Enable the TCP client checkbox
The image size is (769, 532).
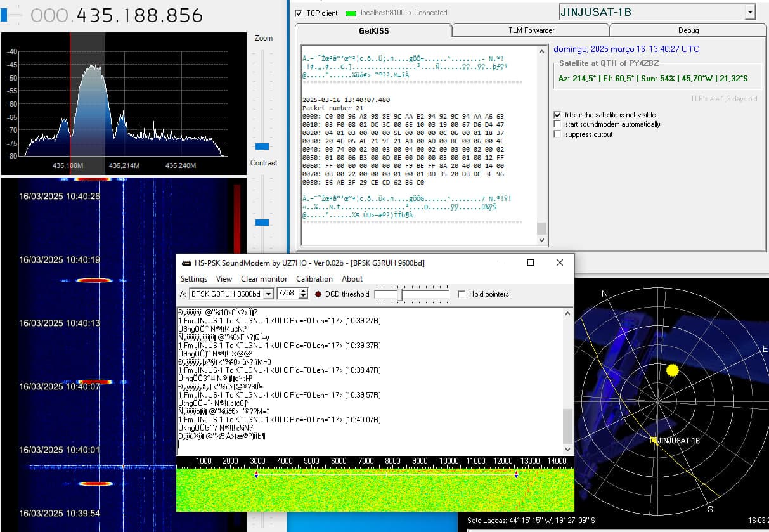[x=299, y=13]
